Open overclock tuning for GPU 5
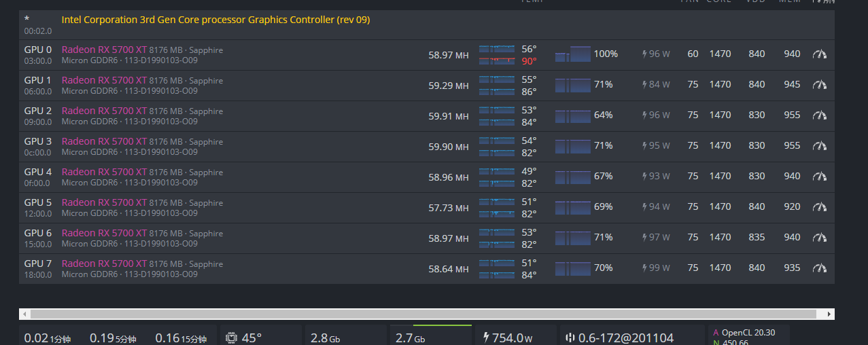The image size is (868, 345). pyautogui.click(x=820, y=207)
